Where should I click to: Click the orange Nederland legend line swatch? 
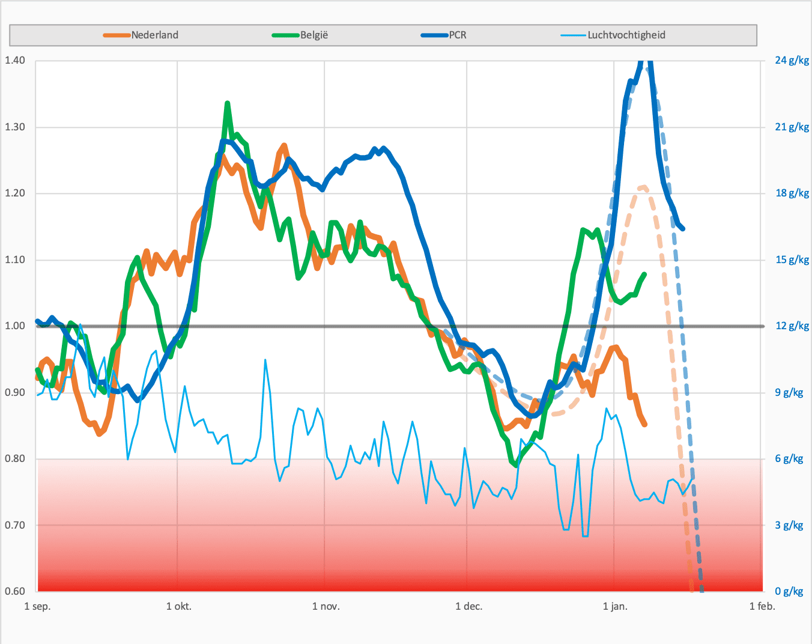coord(117,35)
